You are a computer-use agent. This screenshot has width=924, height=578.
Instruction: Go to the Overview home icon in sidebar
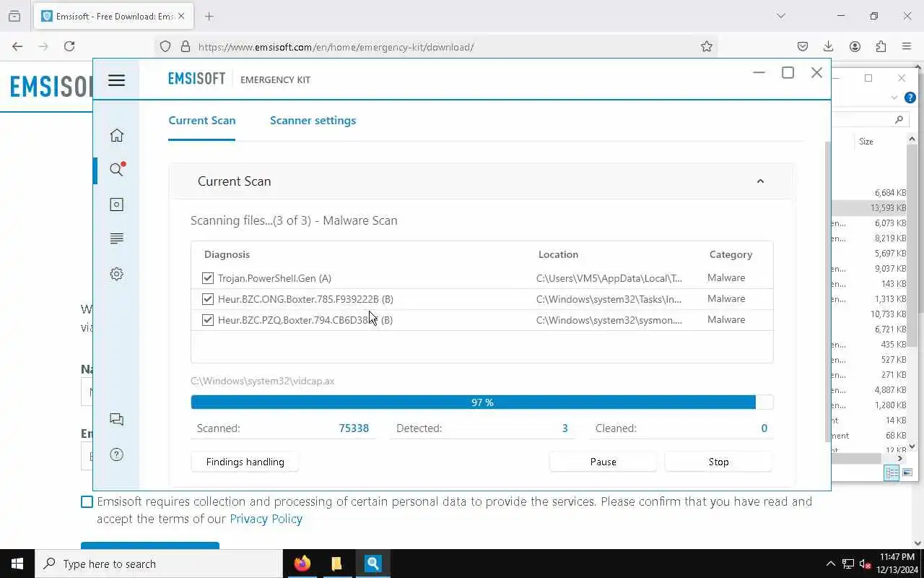click(x=116, y=135)
